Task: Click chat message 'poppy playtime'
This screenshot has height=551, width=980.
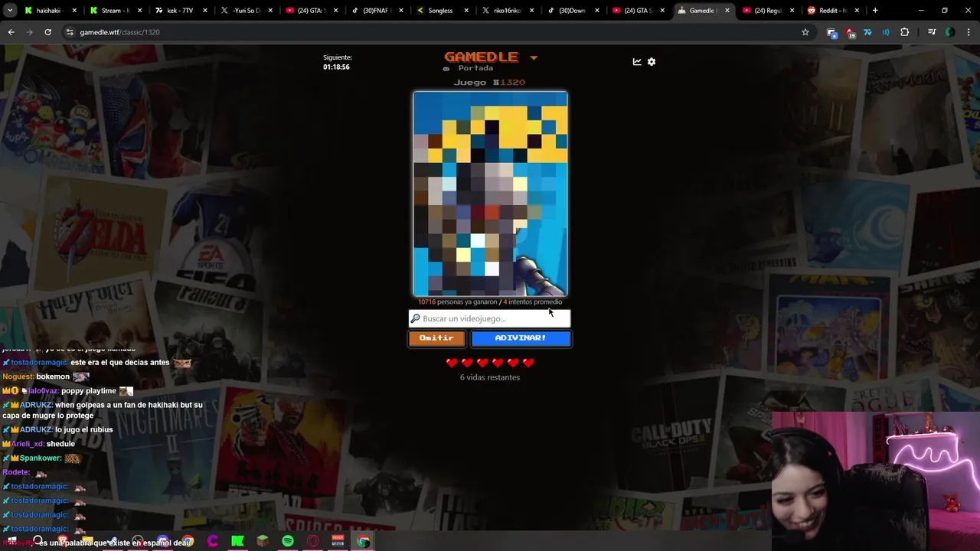Action: point(89,391)
